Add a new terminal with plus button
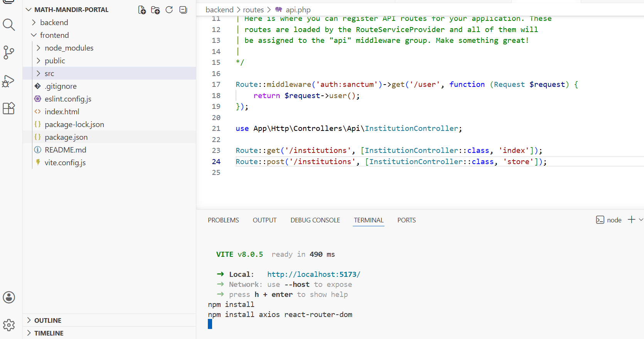 [631, 220]
